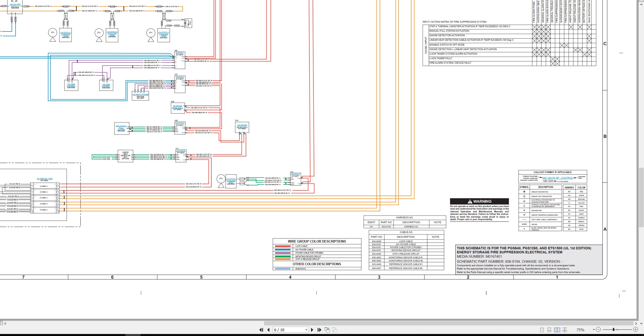
Task: Click the greyed next view icon
Action: click(335, 330)
